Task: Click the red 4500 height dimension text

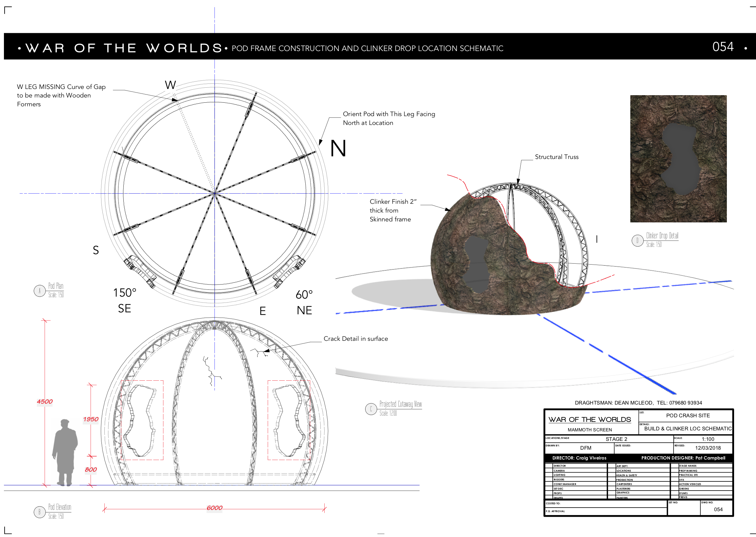Action: pos(45,401)
